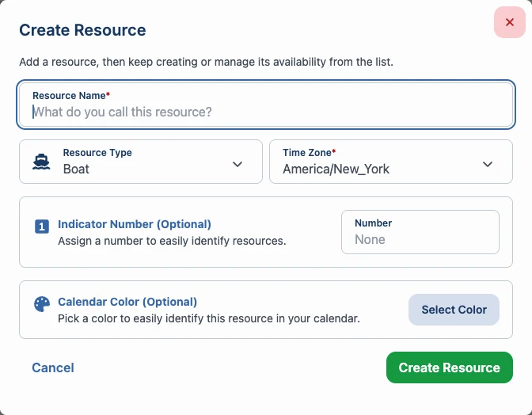The image size is (532, 415).
Task: Open the Resource Type dropdown
Action: coord(141,162)
